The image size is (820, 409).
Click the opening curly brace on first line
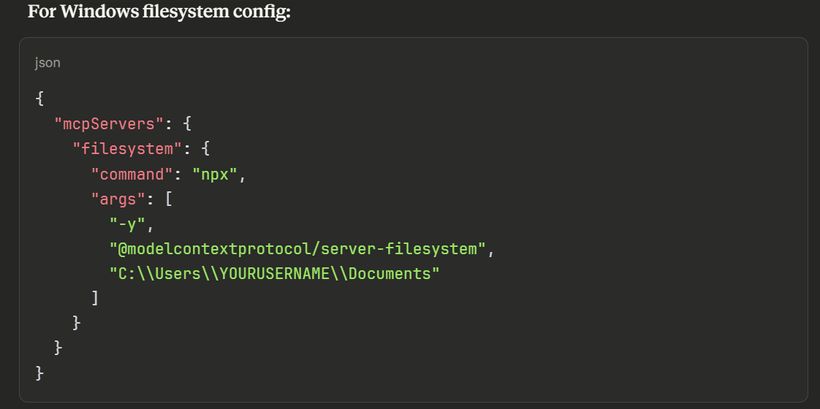[40, 99]
